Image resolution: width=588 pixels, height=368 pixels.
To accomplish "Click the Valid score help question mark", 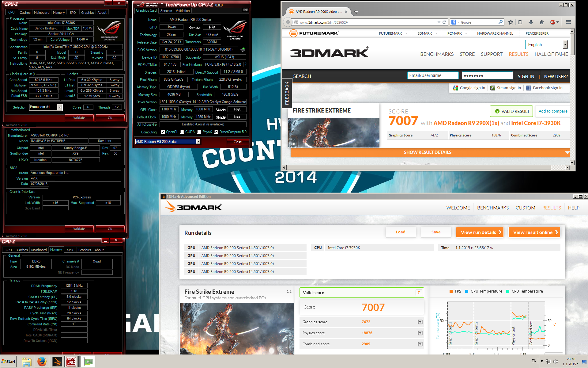I will [x=419, y=293].
